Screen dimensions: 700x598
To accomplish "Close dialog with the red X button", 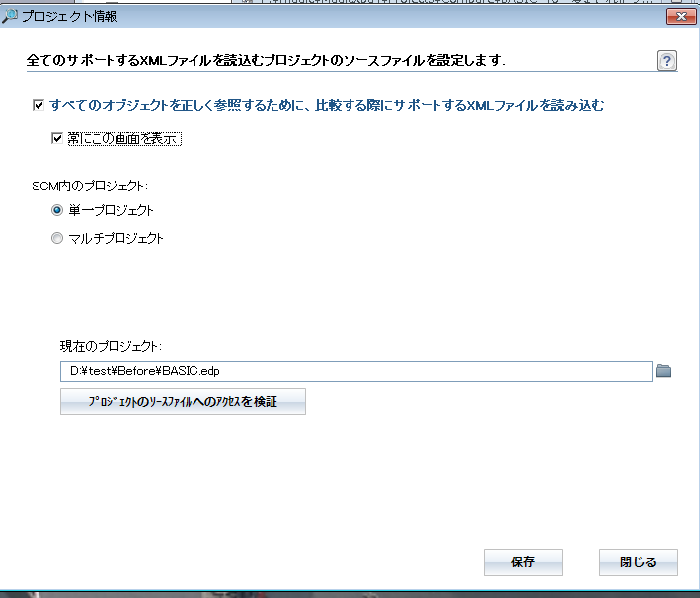I will [681, 17].
